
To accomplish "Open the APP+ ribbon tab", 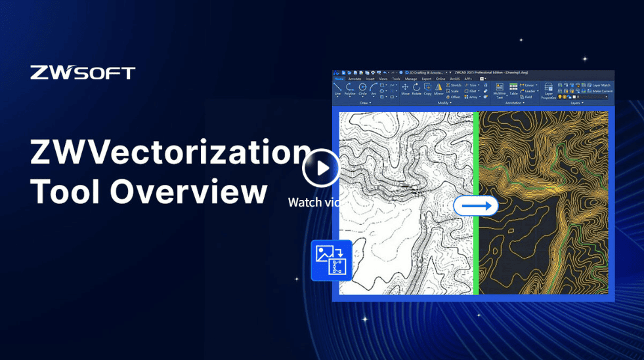I will [468, 79].
